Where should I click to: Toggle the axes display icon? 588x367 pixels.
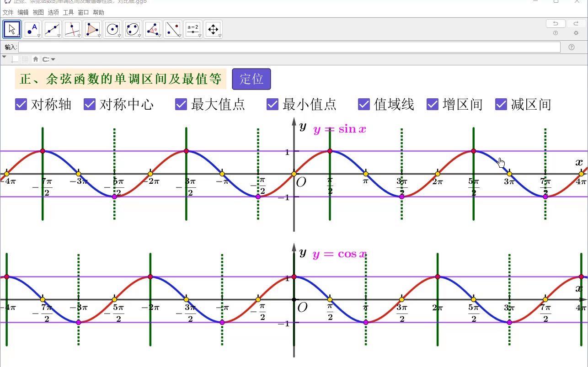coord(15,59)
